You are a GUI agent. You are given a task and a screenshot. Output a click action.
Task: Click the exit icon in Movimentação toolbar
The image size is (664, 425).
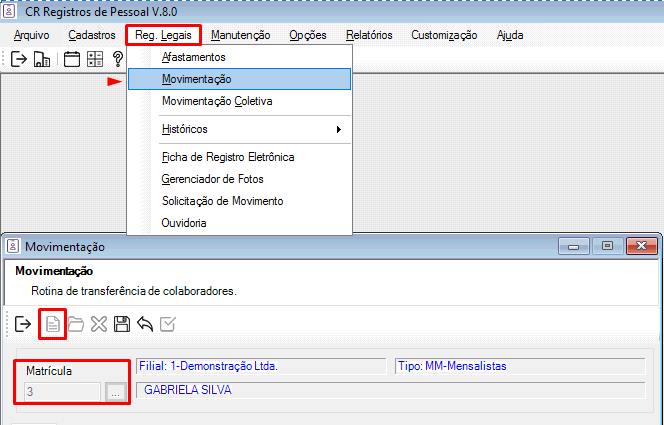coord(23,325)
